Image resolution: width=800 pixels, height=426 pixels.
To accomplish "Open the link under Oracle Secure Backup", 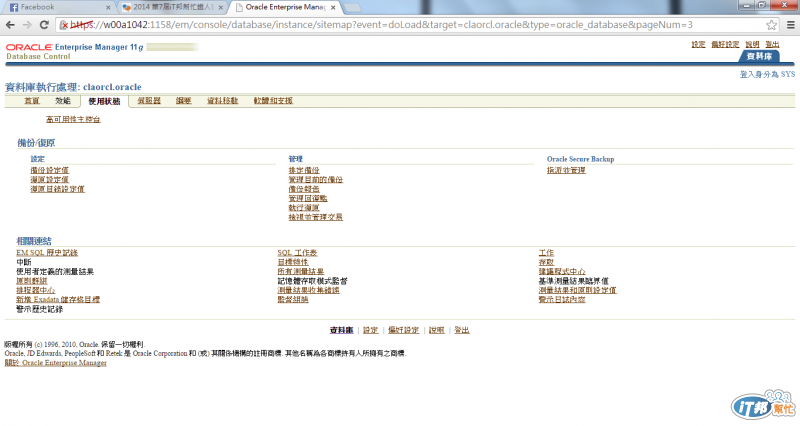I will click(x=566, y=170).
